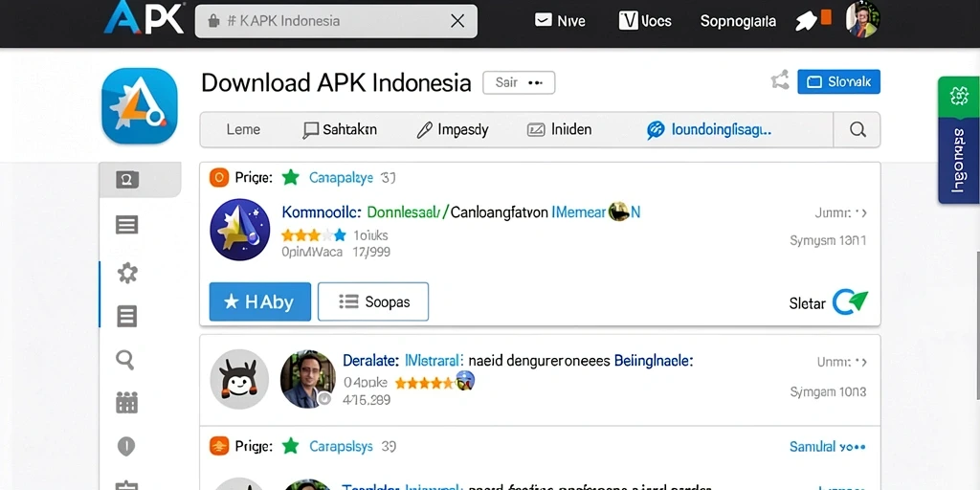Set star rating for Komnoilc
980x490 pixels.
[x=313, y=235]
